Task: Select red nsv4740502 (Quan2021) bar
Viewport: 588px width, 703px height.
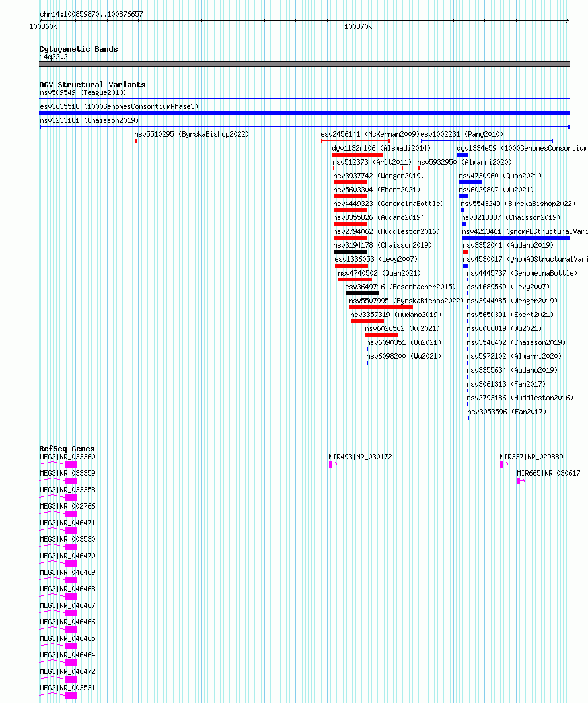Action: (x=355, y=279)
